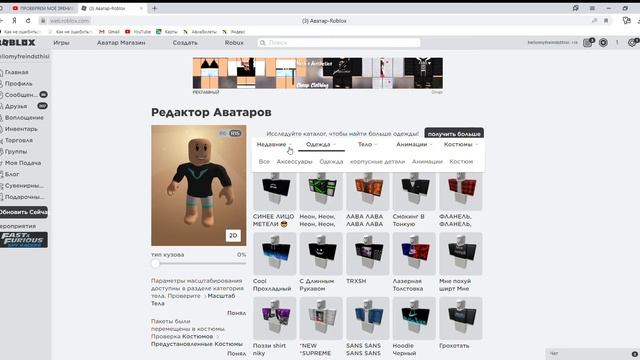
Task: Open Инвентарь in the left sidebar
Action: click(x=21, y=129)
